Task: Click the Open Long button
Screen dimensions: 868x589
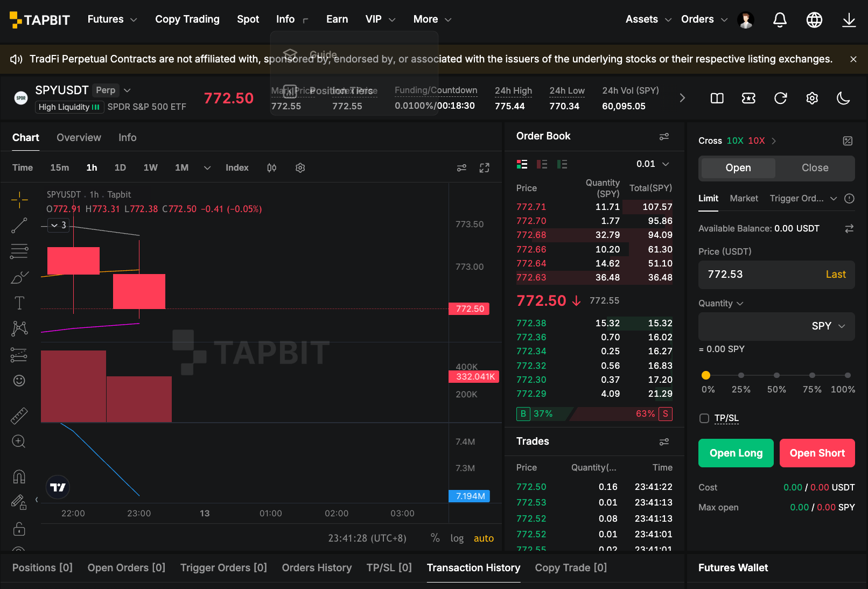Action: 736,453
